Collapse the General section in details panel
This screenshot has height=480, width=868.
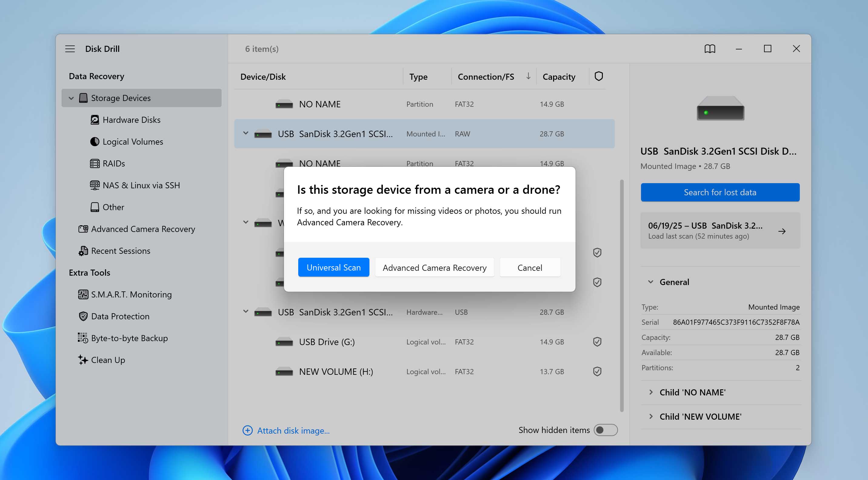(651, 282)
